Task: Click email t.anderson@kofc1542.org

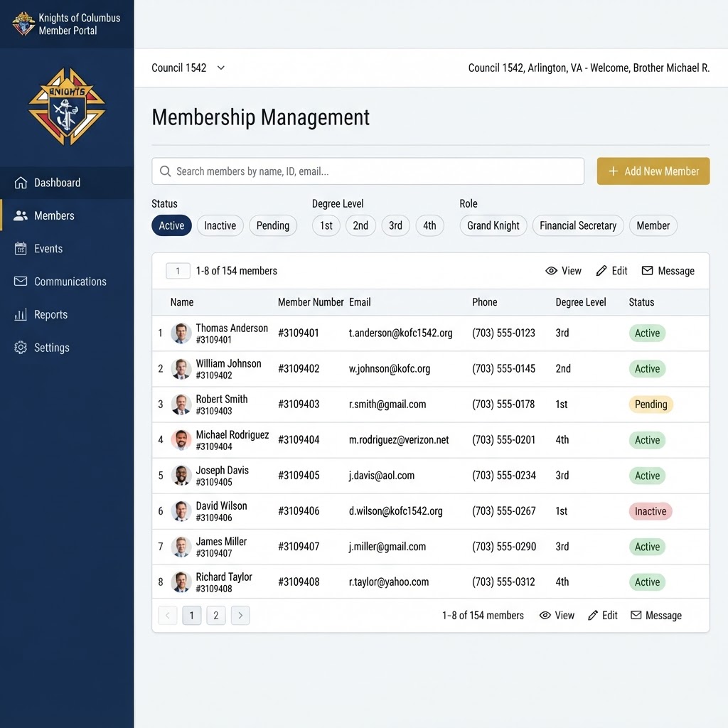Action: tap(401, 333)
